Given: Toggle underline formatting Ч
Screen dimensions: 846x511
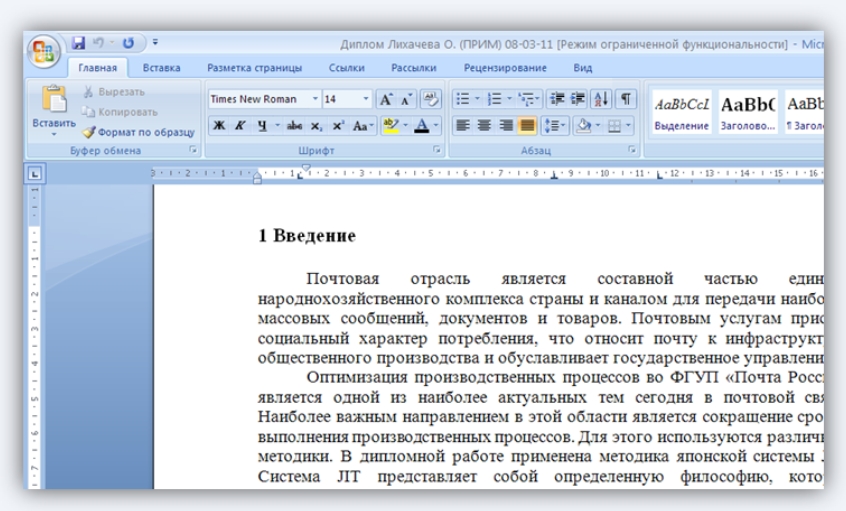Looking at the screenshot, I should (x=262, y=126).
